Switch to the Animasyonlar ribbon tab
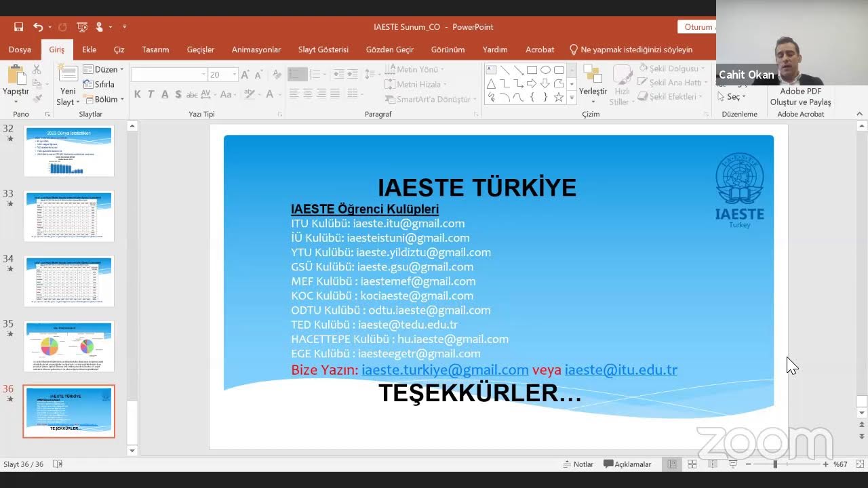Viewport: 868px width, 488px height. [256, 49]
